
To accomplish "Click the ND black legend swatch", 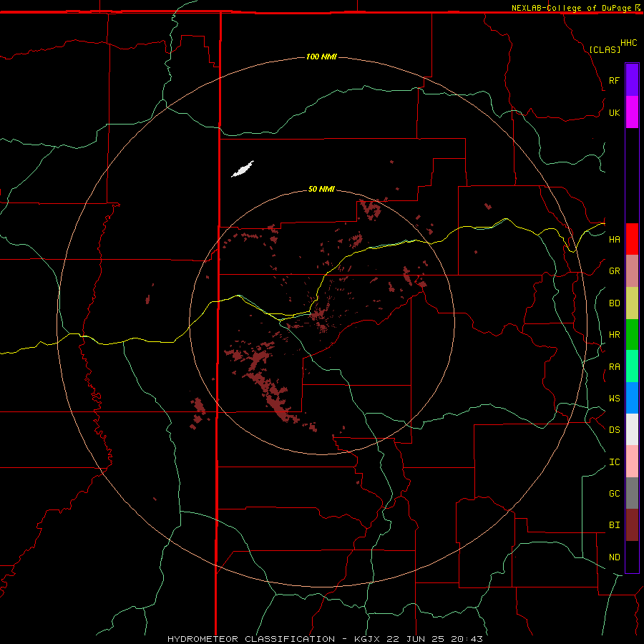I will pos(632,557).
